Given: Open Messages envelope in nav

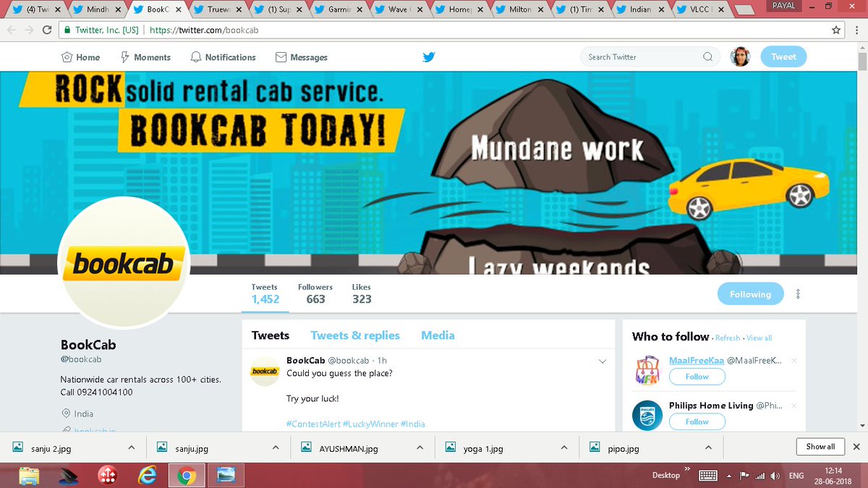Looking at the screenshot, I should tap(302, 57).
